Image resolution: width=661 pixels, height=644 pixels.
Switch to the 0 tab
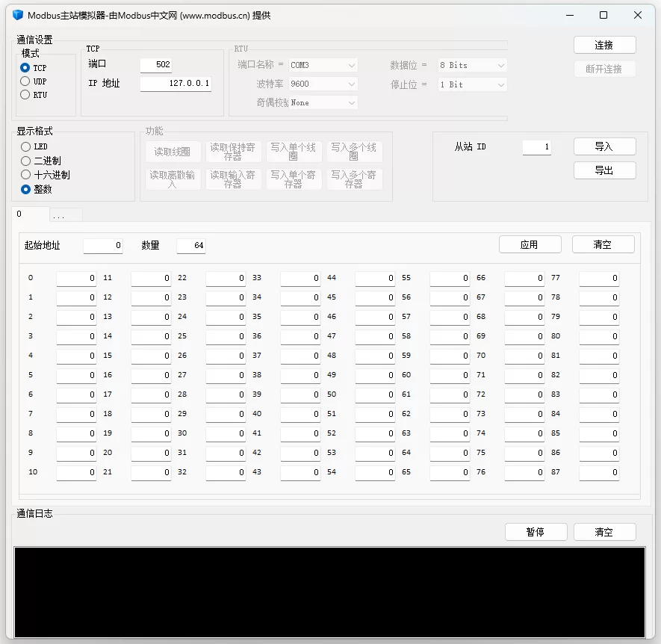(x=20, y=214)
